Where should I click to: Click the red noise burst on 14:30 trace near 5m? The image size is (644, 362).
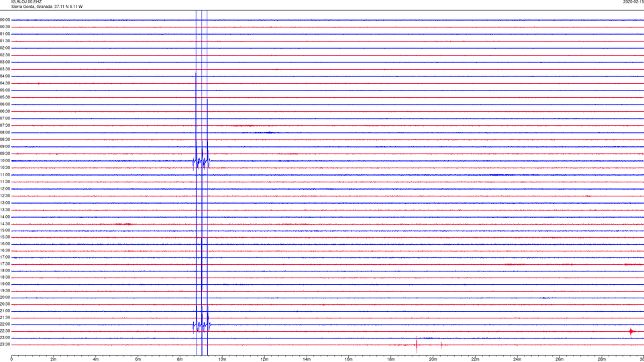pos(123,224)
